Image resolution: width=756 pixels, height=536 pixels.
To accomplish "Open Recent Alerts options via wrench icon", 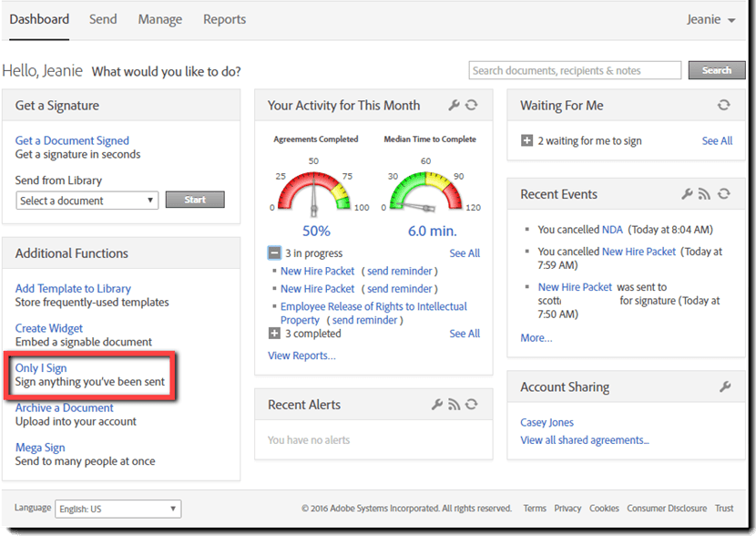I will 436,404.
